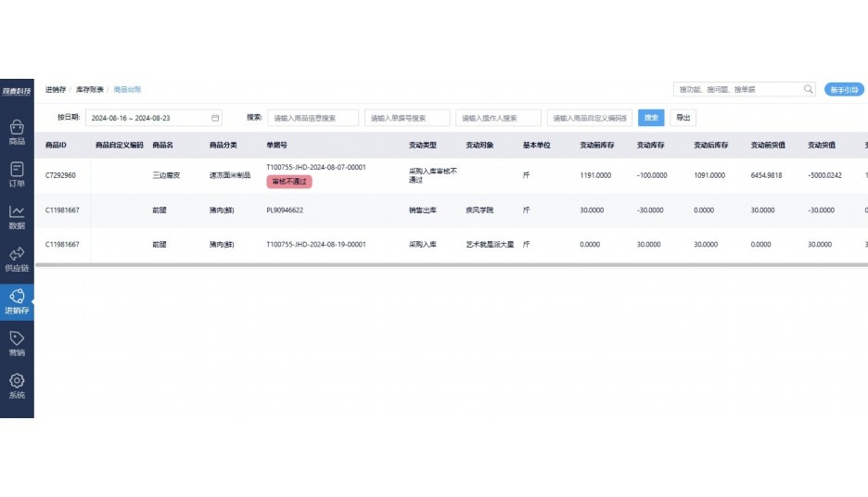Open the 商品 section in sidebar
The image size is (868, 497).
click(17, 133)
